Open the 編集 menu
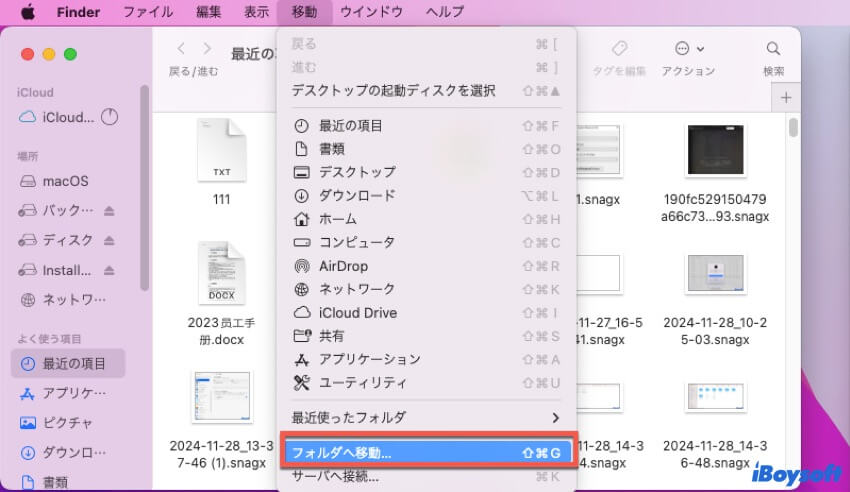Screen dimensions: 850x492 209,12
